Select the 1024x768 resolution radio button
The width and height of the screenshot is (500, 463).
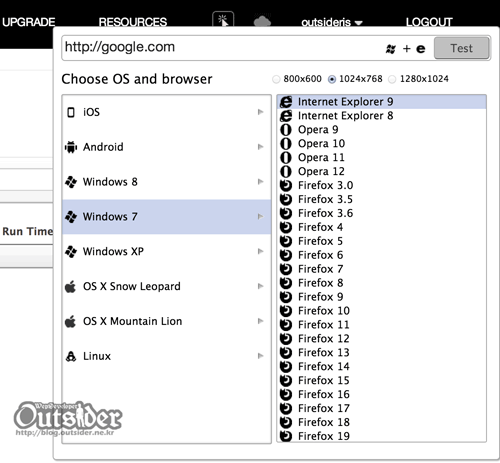[x=332, y=79]
